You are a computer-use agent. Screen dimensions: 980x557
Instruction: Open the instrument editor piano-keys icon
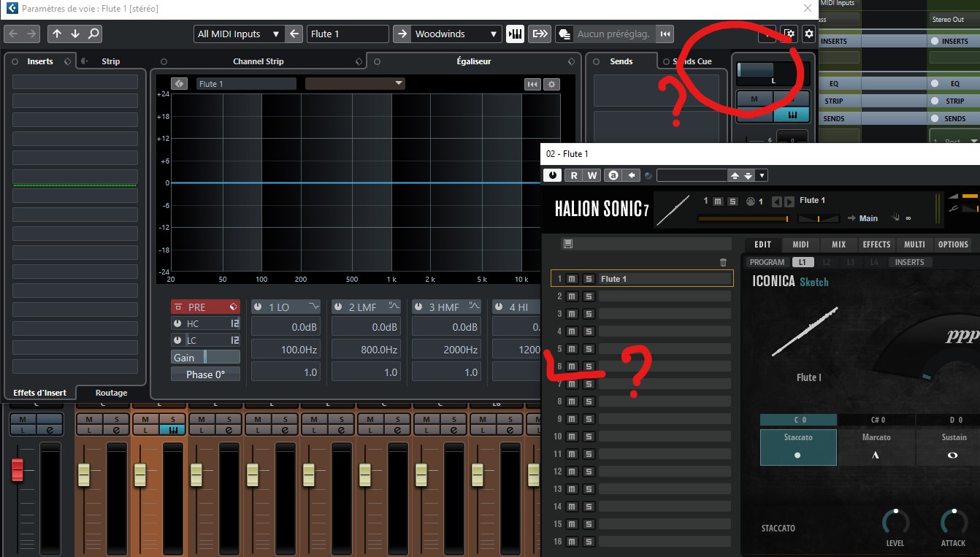coord(515,34)
